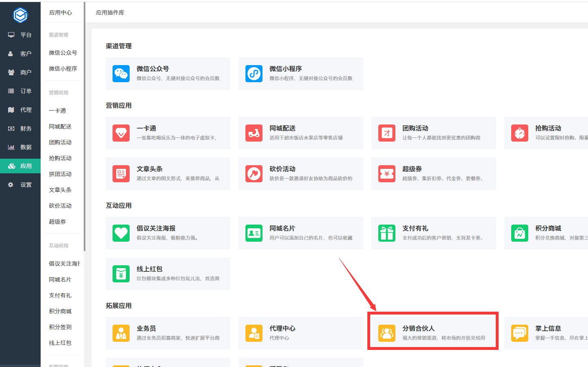Click the 业务员 salesperson icon
The height and width of the screenshot is (367, 588).
click(x=121, y=333)
